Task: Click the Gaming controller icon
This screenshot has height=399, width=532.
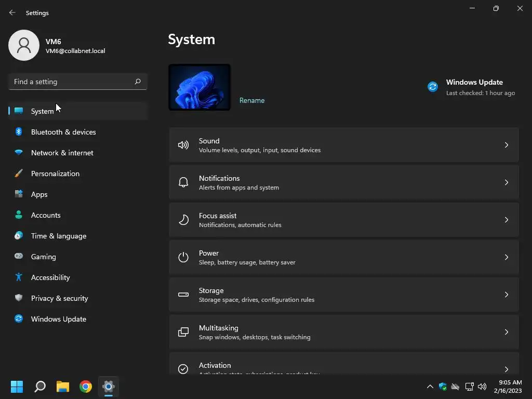Action: (19, 256)
